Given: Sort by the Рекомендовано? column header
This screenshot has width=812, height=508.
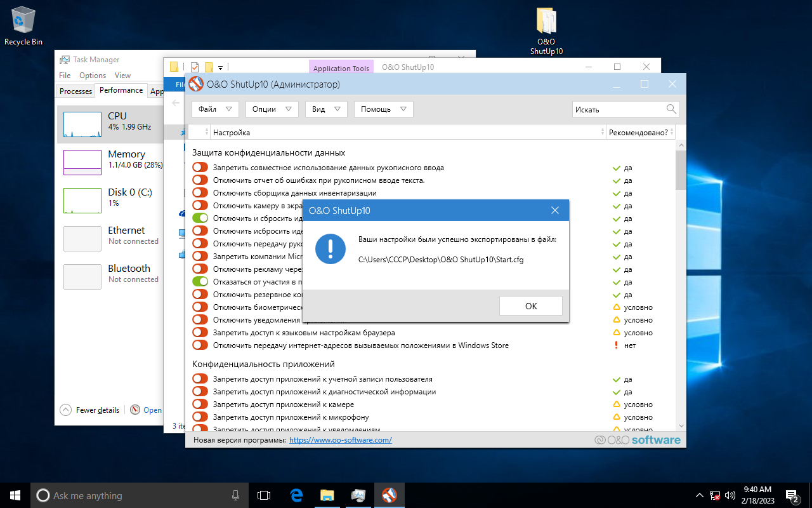Looking at the screenshot, I should pos(639,132).
